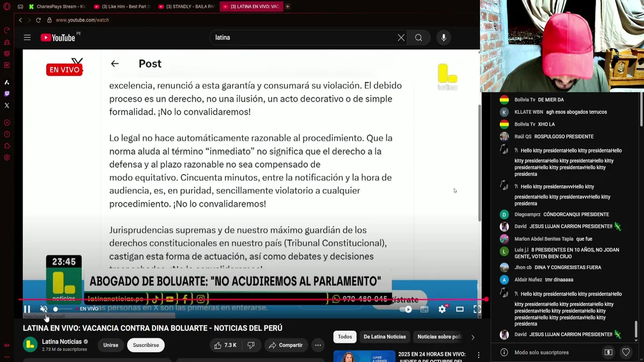Image resolution: width=644 pixels, height=362 pixels.
Task: Toggle subtitles in the player
Action: [x=425, y=309]
